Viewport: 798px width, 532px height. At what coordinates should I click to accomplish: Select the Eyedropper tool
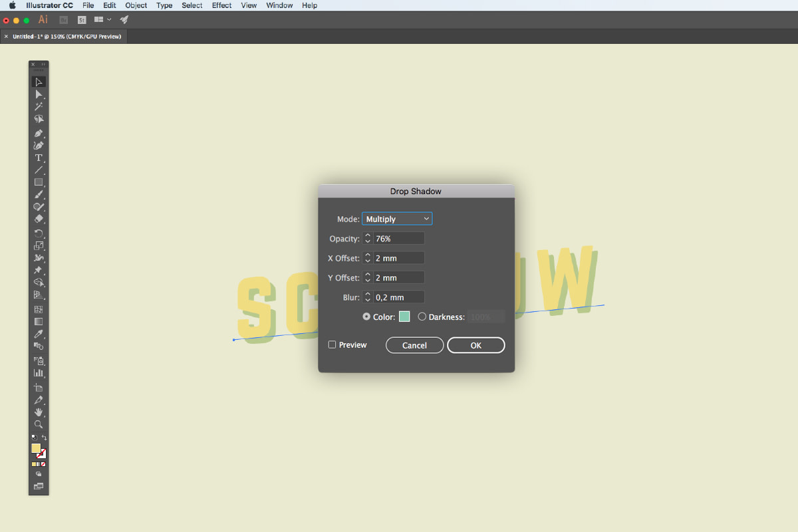[x=39, y=332]
